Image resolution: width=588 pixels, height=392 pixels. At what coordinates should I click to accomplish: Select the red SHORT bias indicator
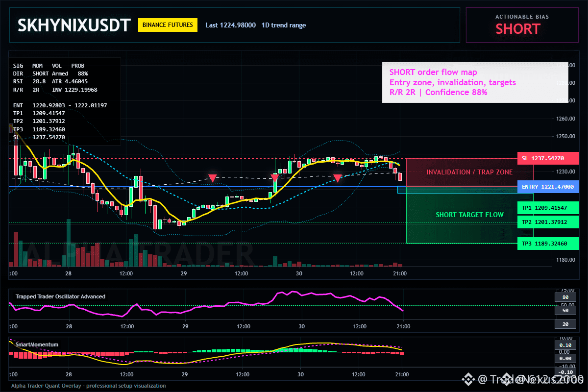(517, 29)
